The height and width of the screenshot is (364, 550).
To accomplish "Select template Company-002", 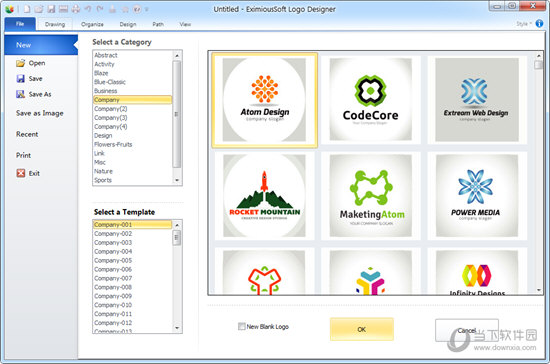I will tap(133, 234).
